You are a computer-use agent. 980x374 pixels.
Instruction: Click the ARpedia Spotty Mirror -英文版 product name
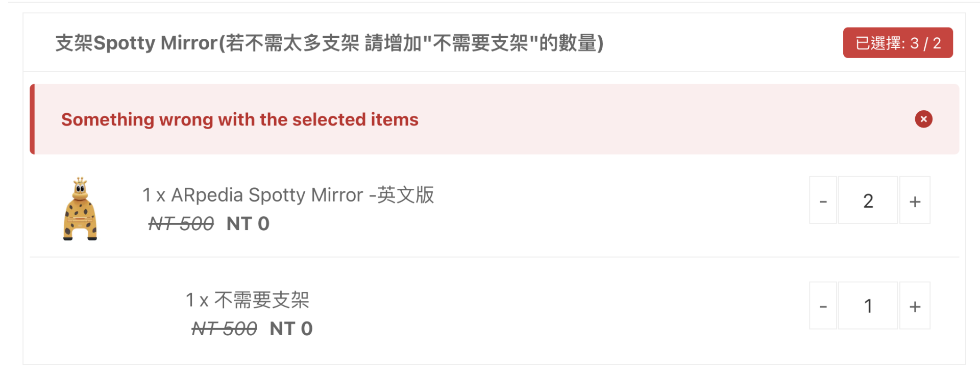coord(302,195)
